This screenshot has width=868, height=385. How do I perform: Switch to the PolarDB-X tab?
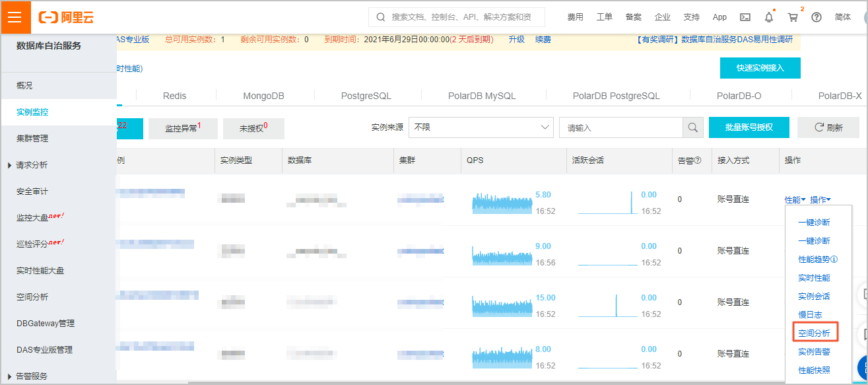pos(840,96)
